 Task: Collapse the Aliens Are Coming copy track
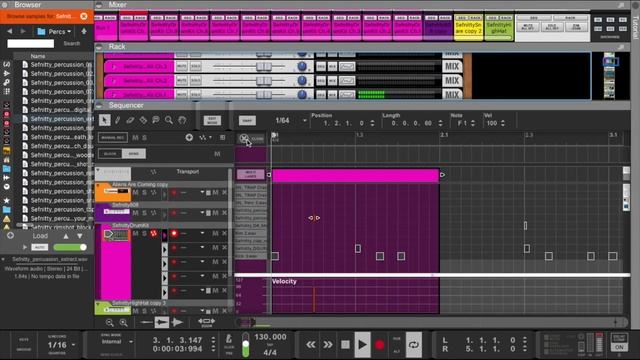[x=98, y=185]
